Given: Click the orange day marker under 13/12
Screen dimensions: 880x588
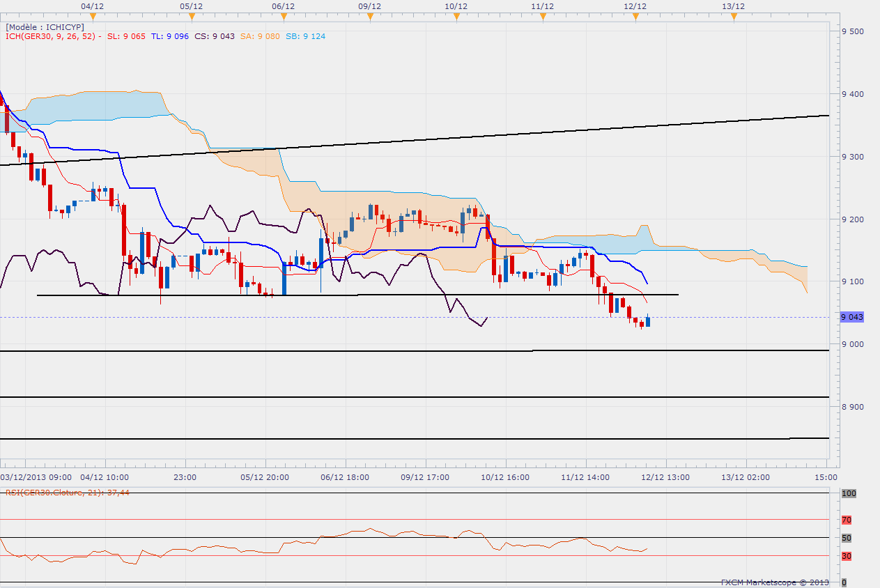Looking at the screenshot, I should 734,18.
